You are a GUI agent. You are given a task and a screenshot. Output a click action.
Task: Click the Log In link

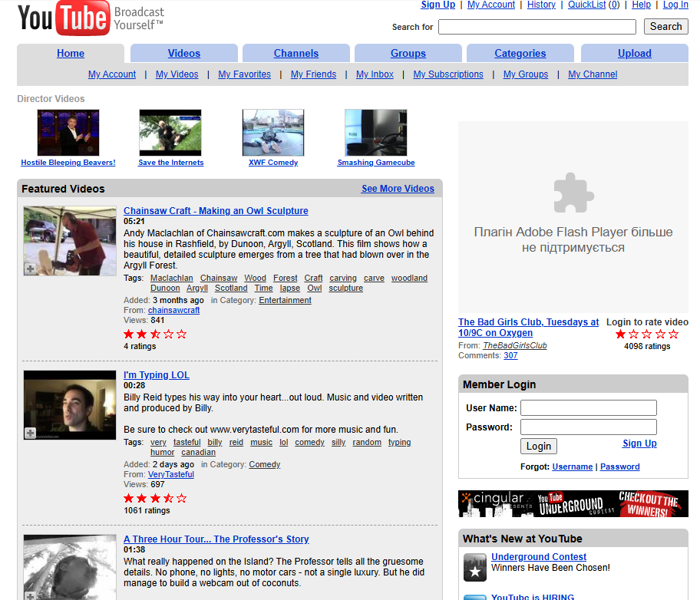[x=675, y=5]
